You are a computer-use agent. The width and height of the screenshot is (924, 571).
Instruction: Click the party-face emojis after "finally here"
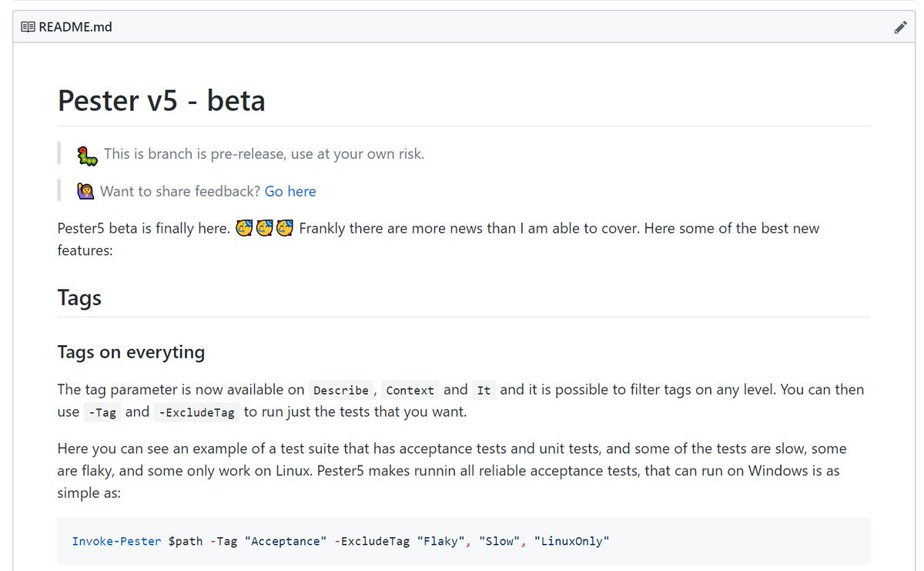click(264, 228)
